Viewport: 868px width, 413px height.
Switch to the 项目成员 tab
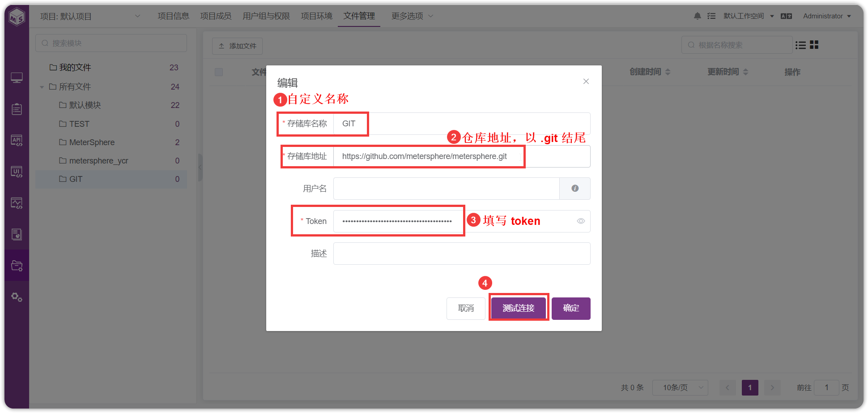216,16
